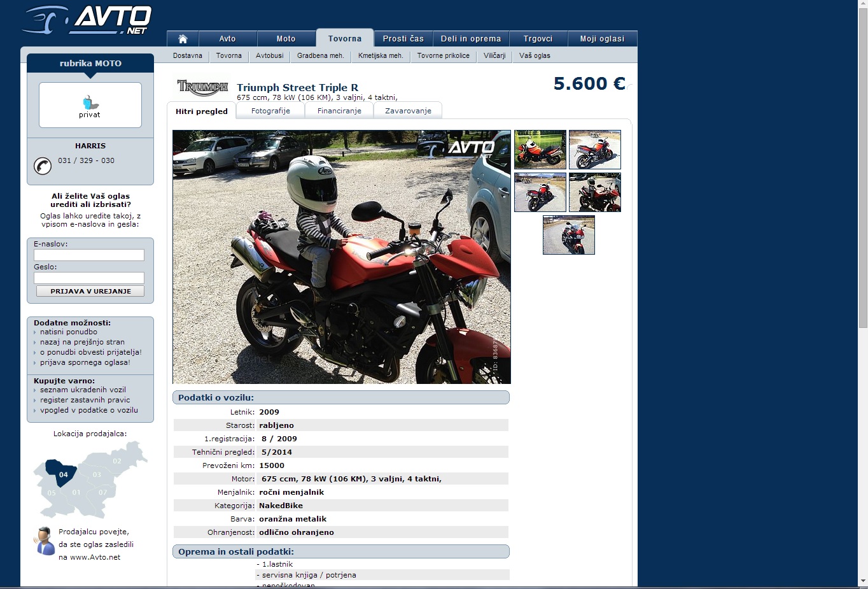Open the bottom front-view bike thumbnail
The height and width of the screenshot is (589, 868).
(569, 235)
